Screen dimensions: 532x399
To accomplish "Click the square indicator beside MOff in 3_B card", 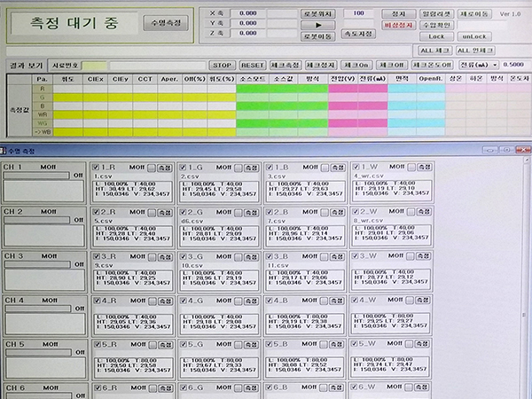I will [324, 257].
